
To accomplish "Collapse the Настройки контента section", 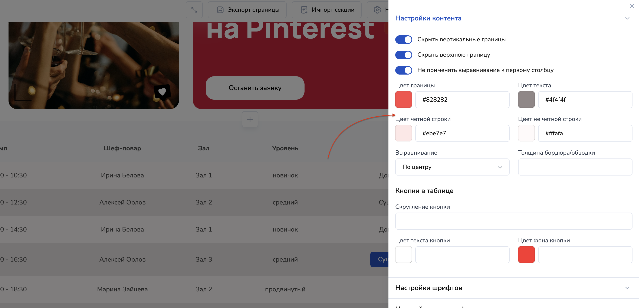I will pyautogui.click(x=627, y=18).
